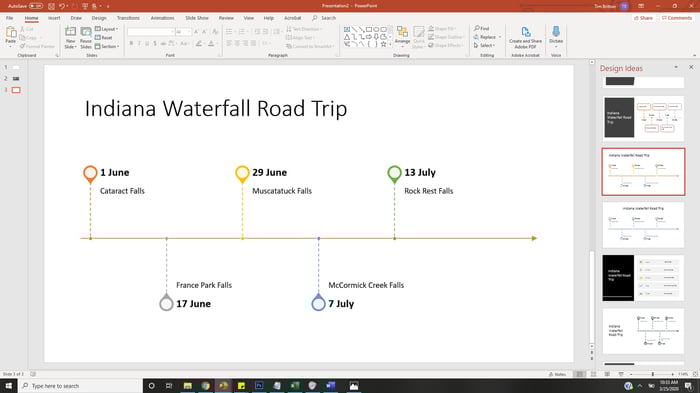Open the Transitions ribbon tab

pos(128,18)
